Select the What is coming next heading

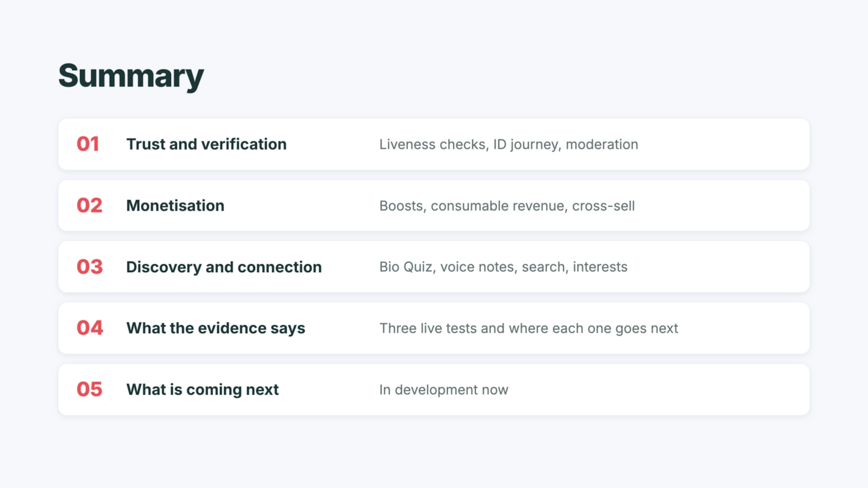[x=203, y=390]
